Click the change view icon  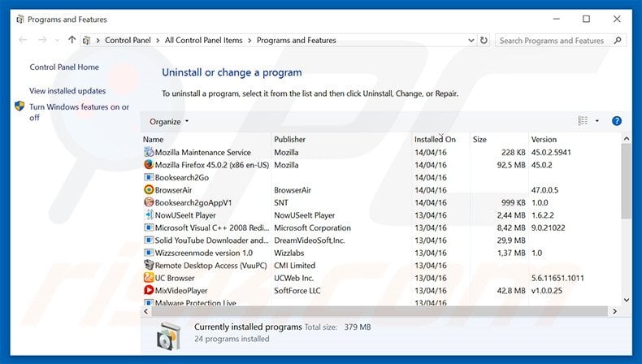(x=583, y=121)
